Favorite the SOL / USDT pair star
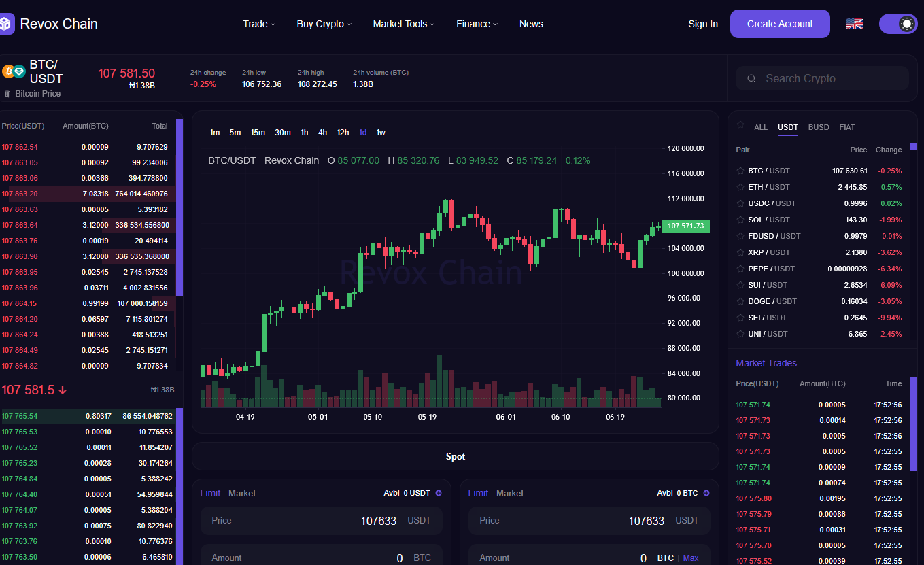The image size is (924, 565). pyautogui.click(x=740, y=220)
